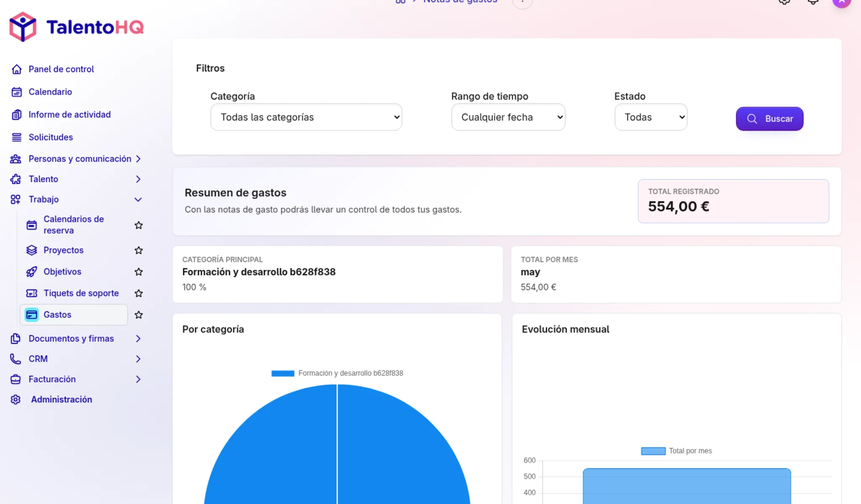Open Panel de control
The width and height of the screenshot is (861, 504).
tap(61, 69)
